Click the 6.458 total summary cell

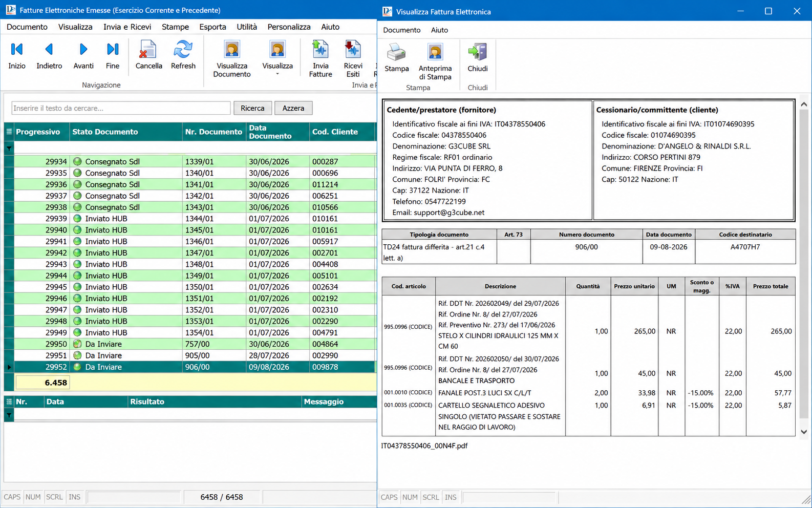42,383
